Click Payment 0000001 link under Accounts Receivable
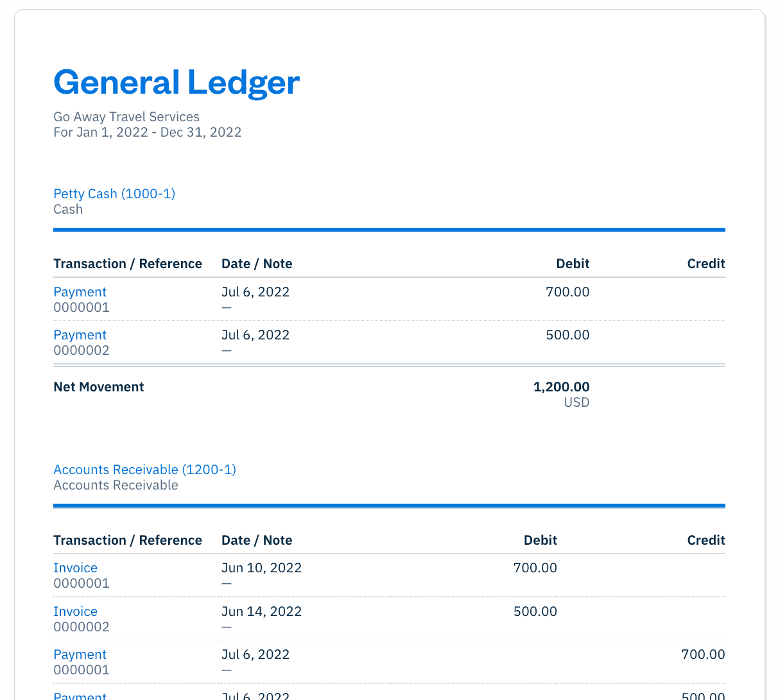778x700 pixels. [x=80, y=654]
